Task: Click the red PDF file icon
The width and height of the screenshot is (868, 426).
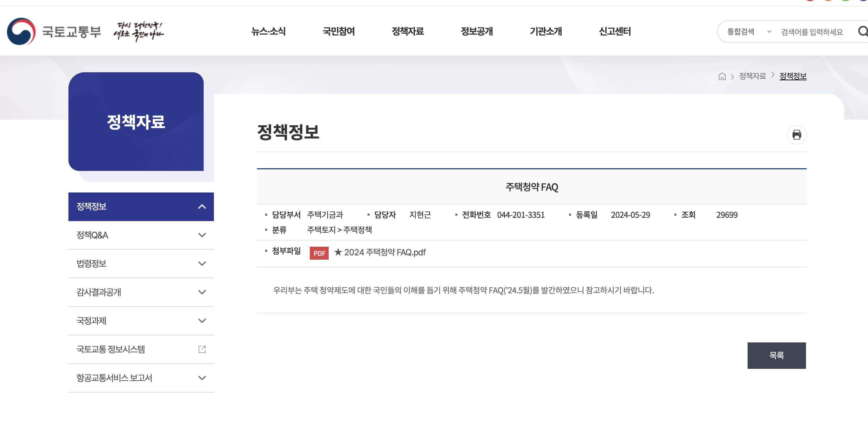Action: (319, 253)
